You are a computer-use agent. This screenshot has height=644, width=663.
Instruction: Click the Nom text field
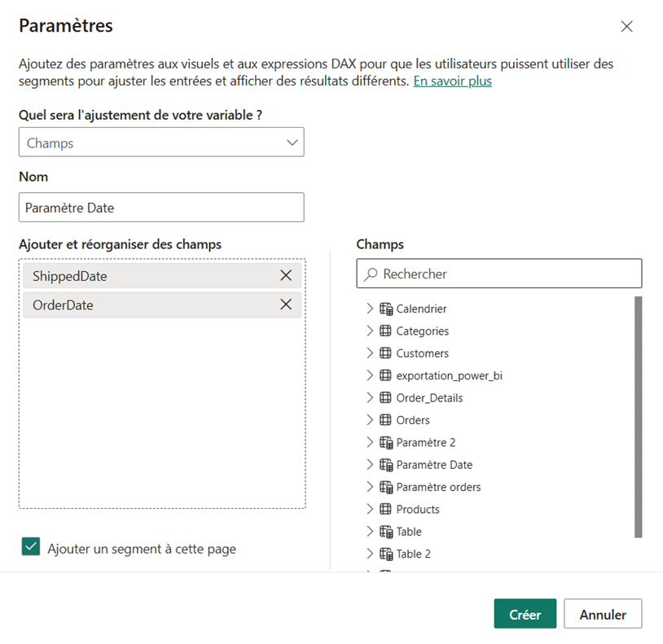click(x=161, y=208)
